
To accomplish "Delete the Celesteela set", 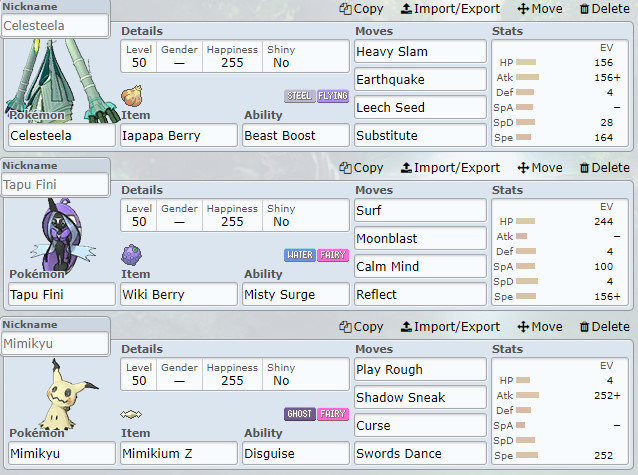I will tap(604, 9).
